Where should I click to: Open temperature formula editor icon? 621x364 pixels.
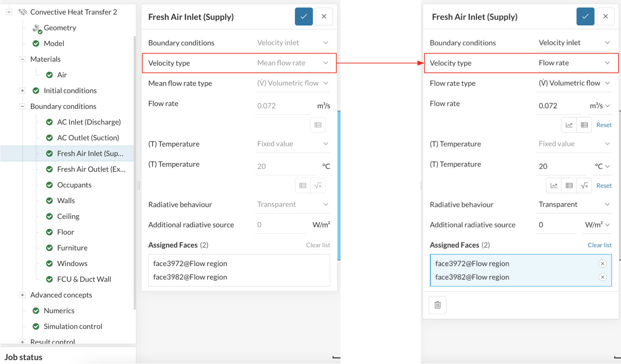pos(584,185)
